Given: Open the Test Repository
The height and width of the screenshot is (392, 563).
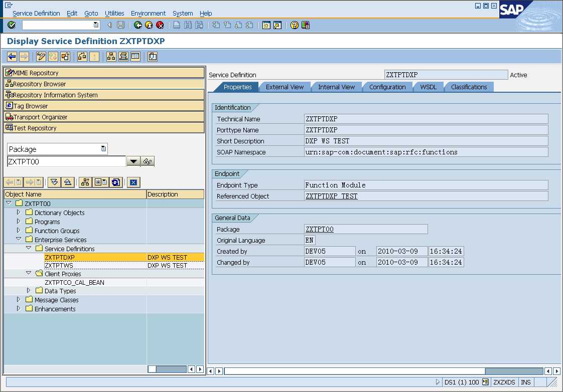Looking at the screenshot, I should (104, 128).
